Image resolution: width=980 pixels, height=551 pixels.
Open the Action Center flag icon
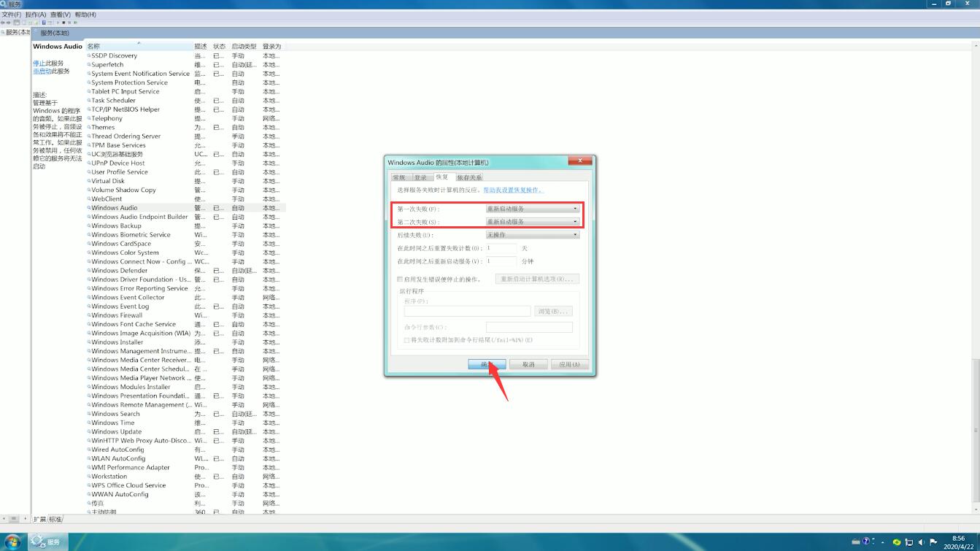pyautogui.click(x=933, y=542)
